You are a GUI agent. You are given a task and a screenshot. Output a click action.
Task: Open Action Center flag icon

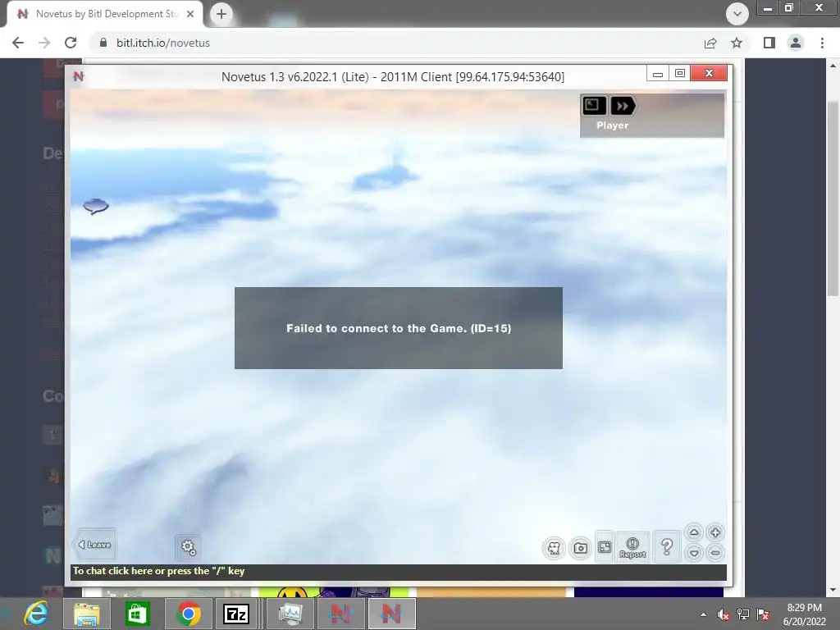(x=764, y=614)
